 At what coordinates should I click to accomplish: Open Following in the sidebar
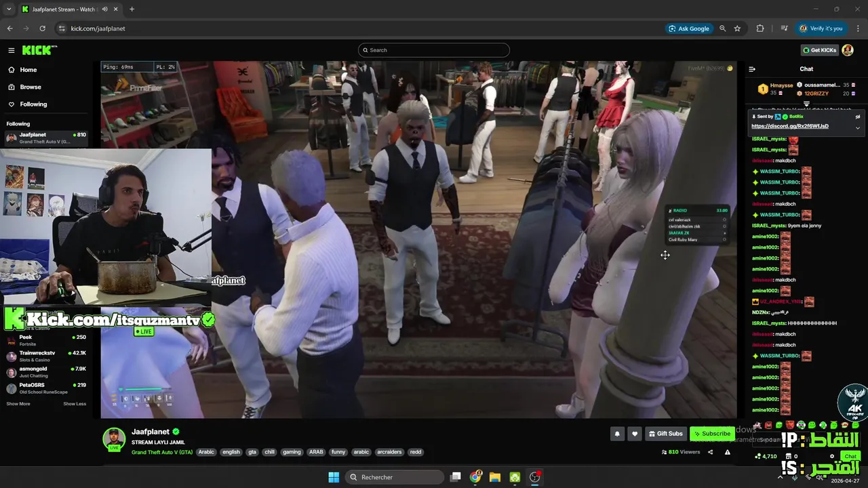27,104
